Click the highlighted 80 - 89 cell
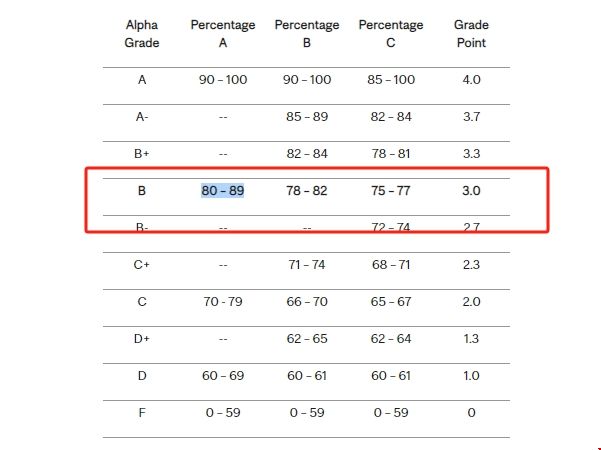601x450 pixels. coord(222,190)
